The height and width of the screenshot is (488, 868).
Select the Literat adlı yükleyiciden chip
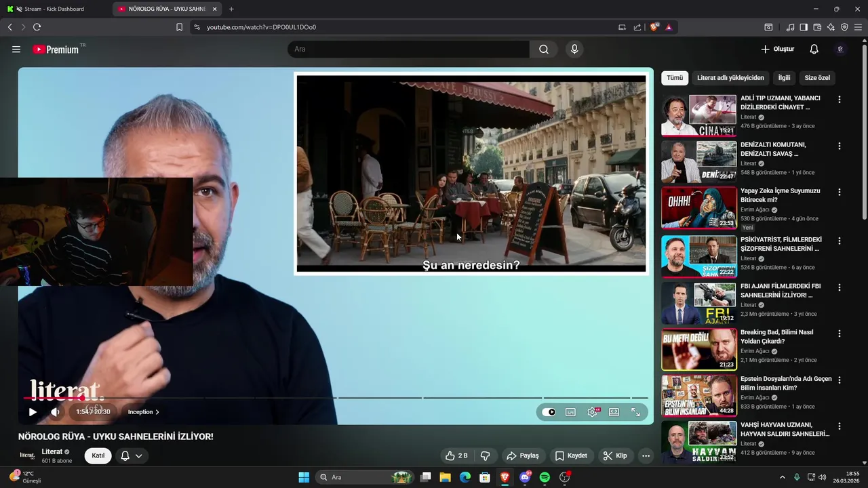[x=730, y=78]
